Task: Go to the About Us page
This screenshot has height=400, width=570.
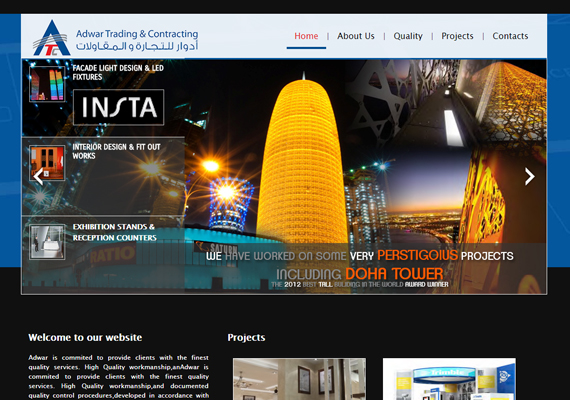Action: [x=356, y=36]
